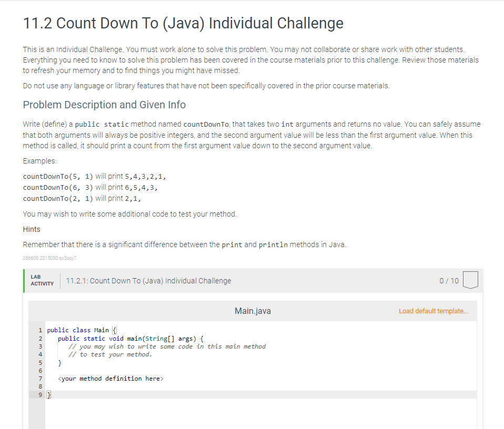Viewport: 504px width, 429px height.
Task: Click the closing brace on line 9
Action: [x=48, y=394]
